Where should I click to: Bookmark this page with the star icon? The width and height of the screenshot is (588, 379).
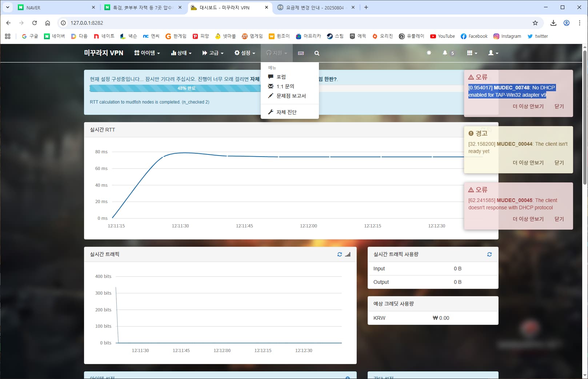[535, 23]
